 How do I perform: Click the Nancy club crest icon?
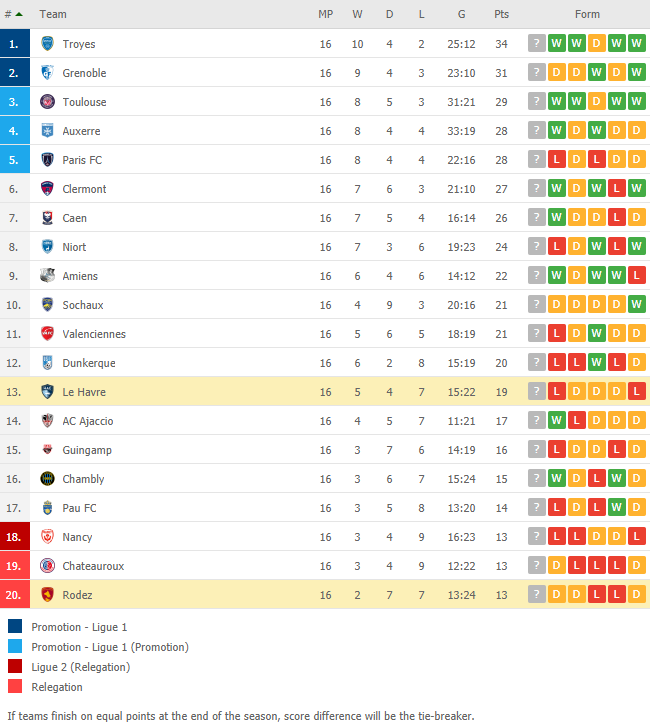point(47,536)
